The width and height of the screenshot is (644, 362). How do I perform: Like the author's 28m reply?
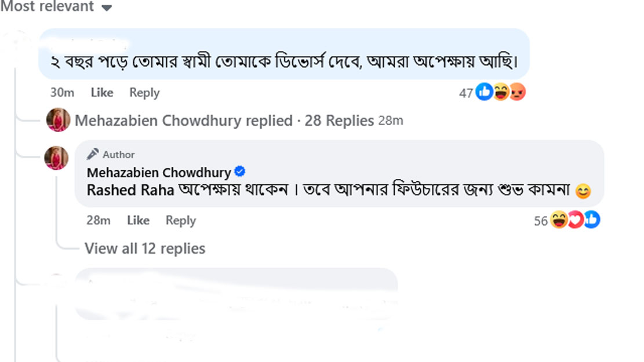point(138,221)
